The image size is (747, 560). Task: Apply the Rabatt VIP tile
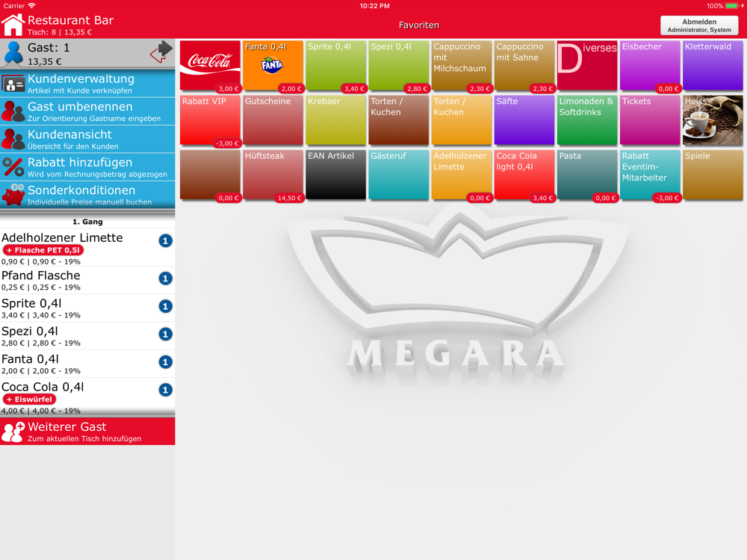(210, 120)
